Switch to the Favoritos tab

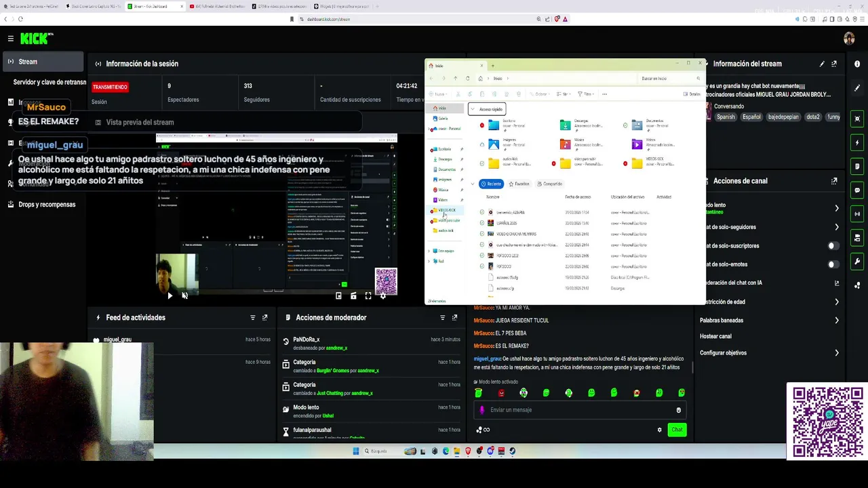tap(519, 184)
